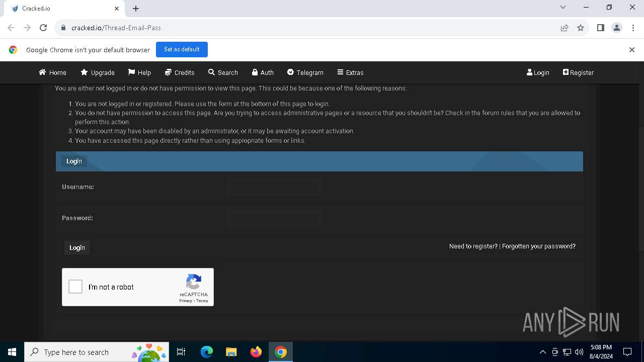Open the reCAPTCHA Terms link
The width and height of the screenshot is (644, 362).
pos(202,301)
